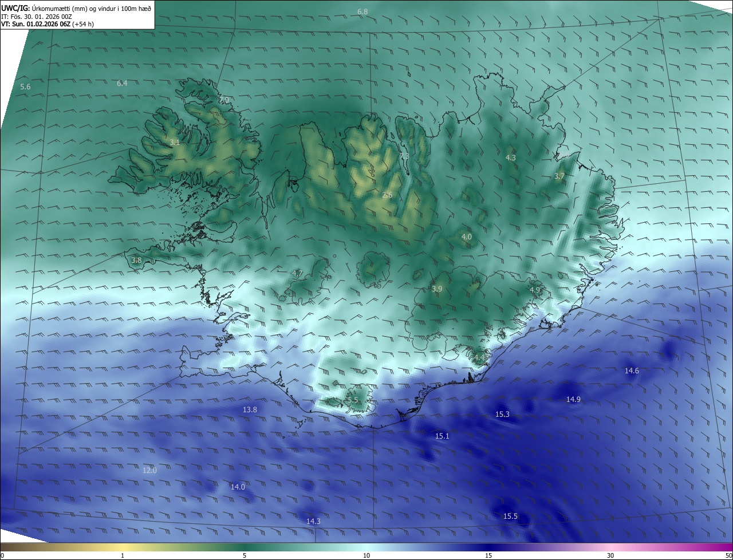The height and width of the screenshot is (560, 733).
Task: Click the color scale tick label 5
Action: (245, 555)
